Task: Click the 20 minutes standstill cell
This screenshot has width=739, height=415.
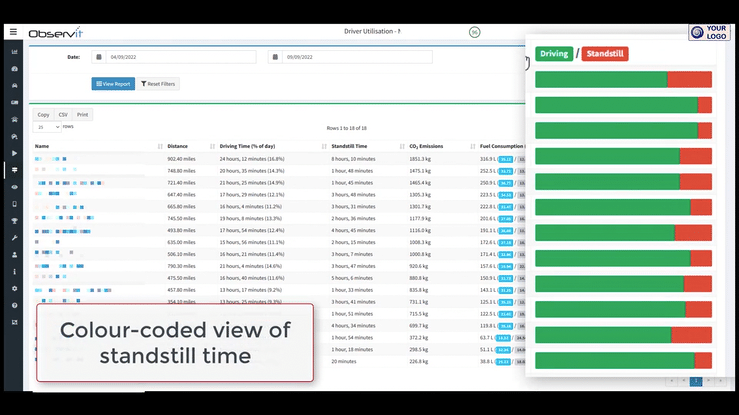Action: pyautogui.click(x=344, y=362)
